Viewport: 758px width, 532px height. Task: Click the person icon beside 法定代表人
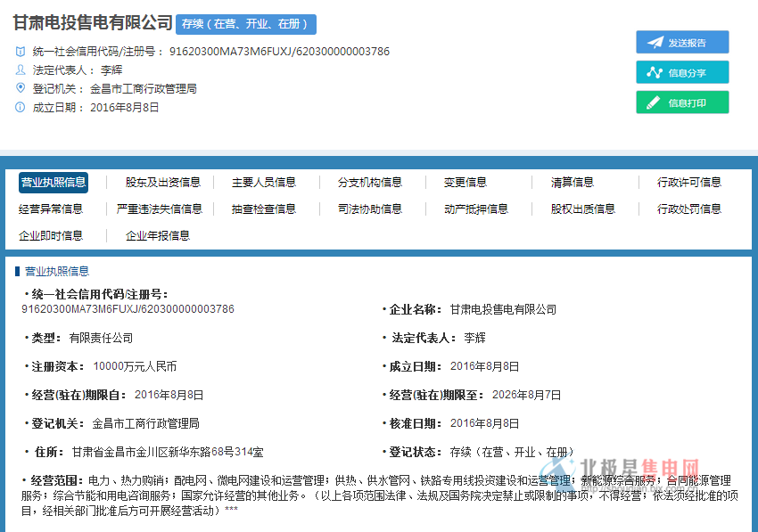tap(21, 70)
